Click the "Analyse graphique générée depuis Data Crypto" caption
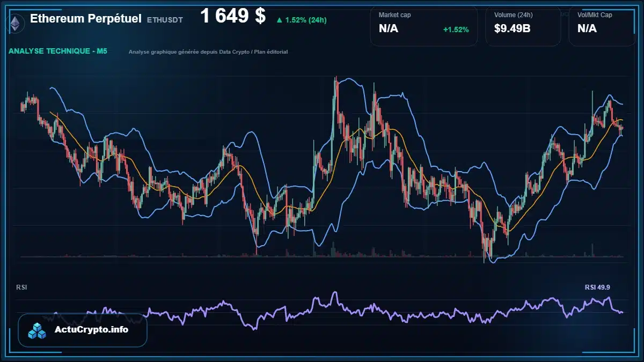644x362 pixels. coord(208,52)
